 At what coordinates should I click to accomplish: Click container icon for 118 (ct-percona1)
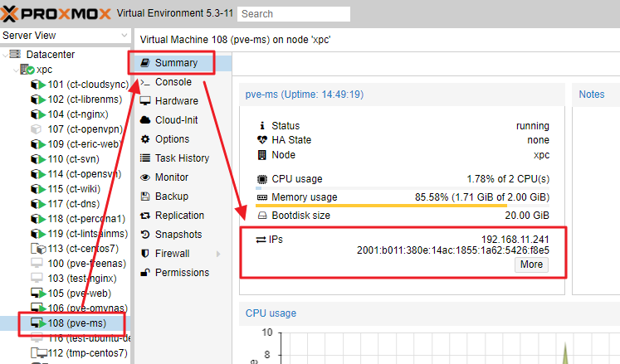click(x=38, y=219)
